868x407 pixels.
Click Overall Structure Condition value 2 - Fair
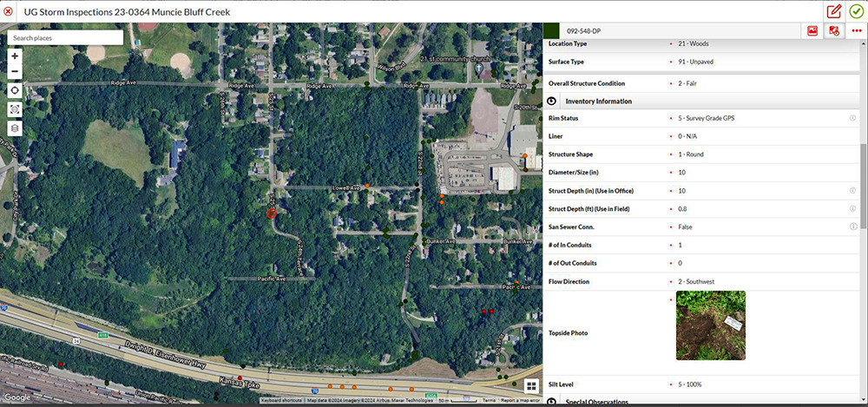pyautogui.click(x=687, y=83)
